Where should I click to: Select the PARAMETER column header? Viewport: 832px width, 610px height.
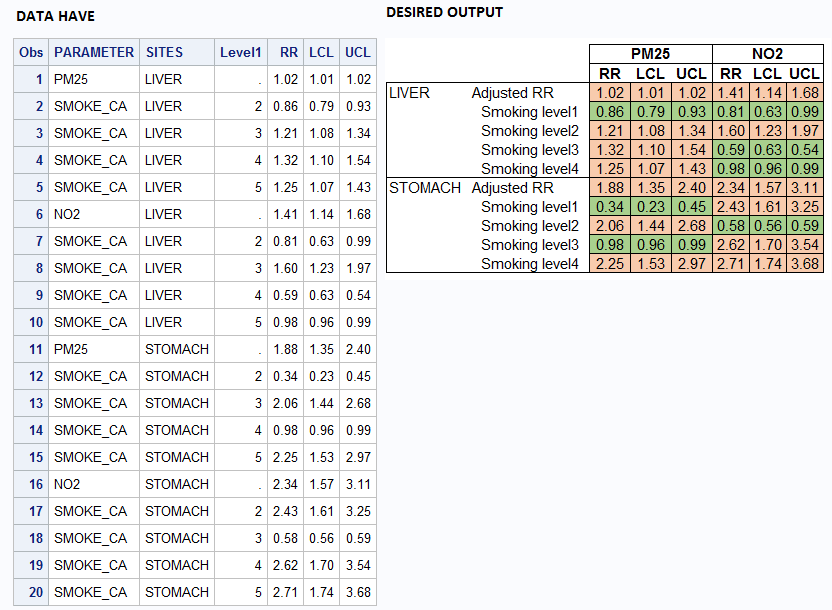(x=94, y=52)
